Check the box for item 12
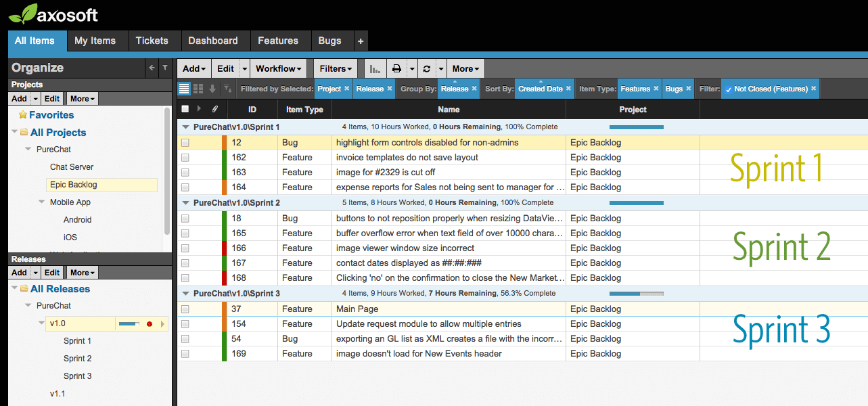Screen dimensions: 868x406 click(185, 143)
